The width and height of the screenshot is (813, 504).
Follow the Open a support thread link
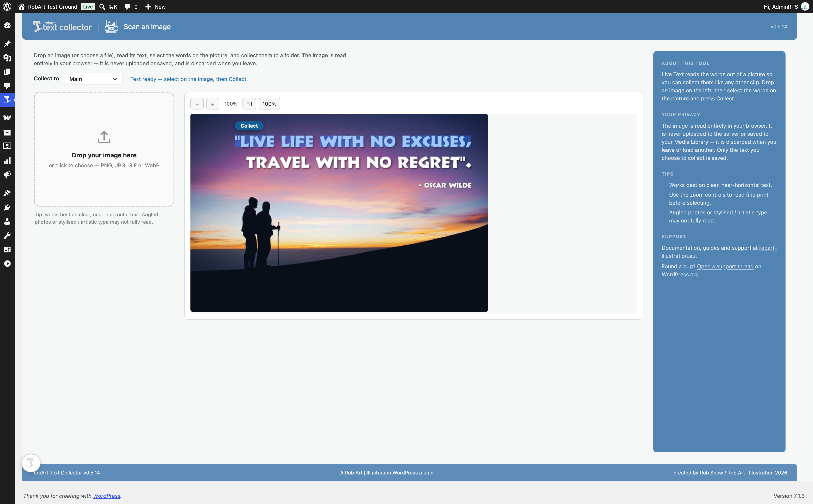click(x=725, y=266)
